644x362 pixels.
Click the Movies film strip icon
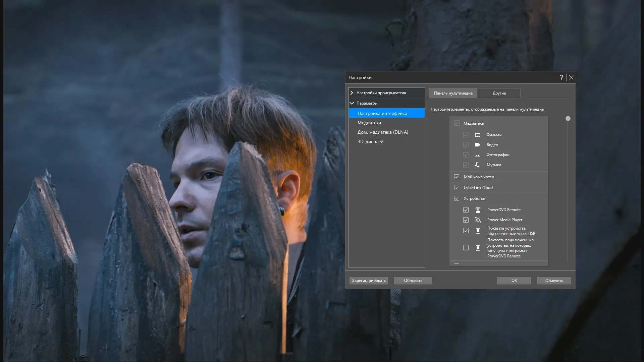(478, 135)
